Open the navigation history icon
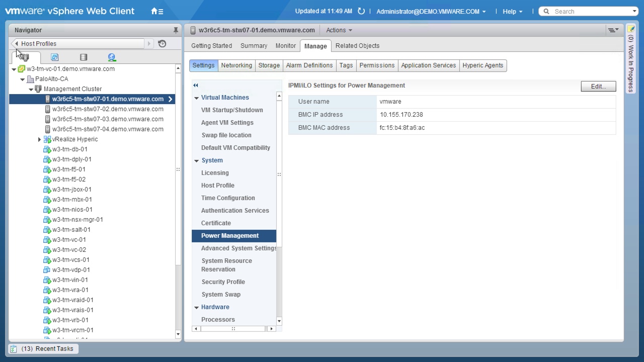The height and width of the screenshot is (362, 644). tap(162, 44)
